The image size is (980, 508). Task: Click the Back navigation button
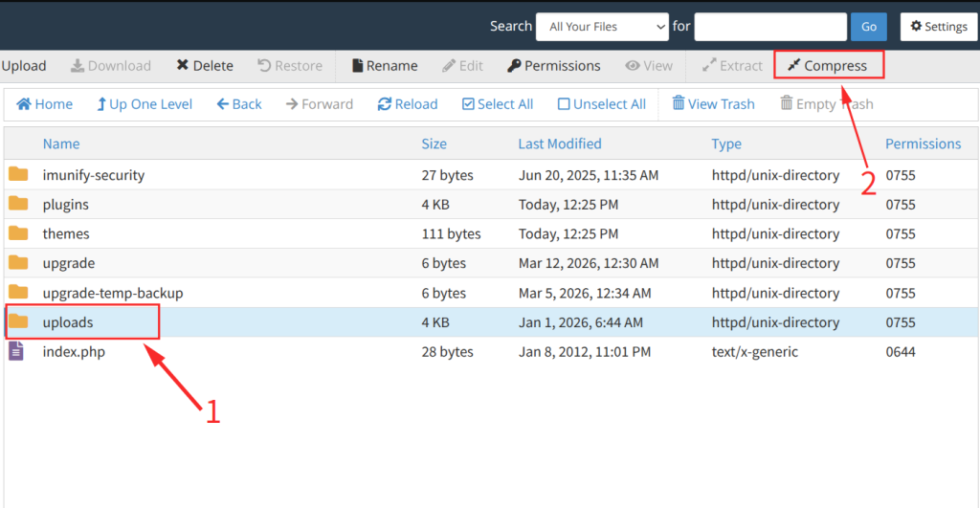click(x=239, y=104)
